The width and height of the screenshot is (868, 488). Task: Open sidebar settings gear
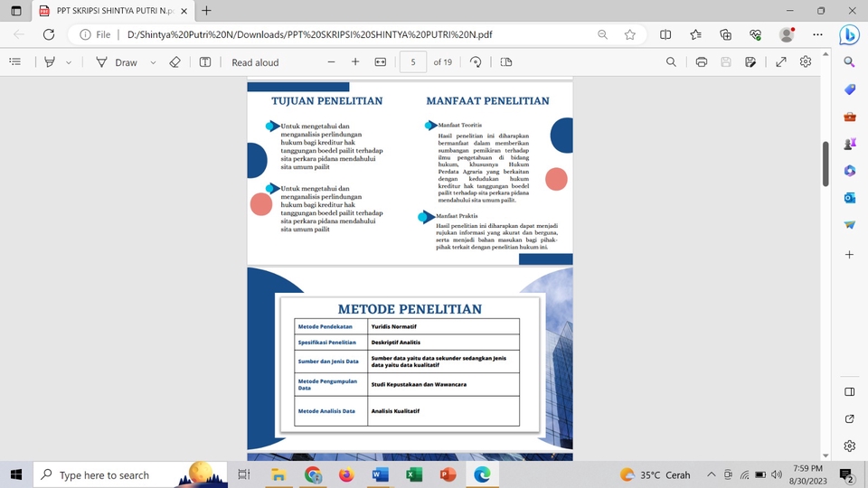click(x=849, y=446)
